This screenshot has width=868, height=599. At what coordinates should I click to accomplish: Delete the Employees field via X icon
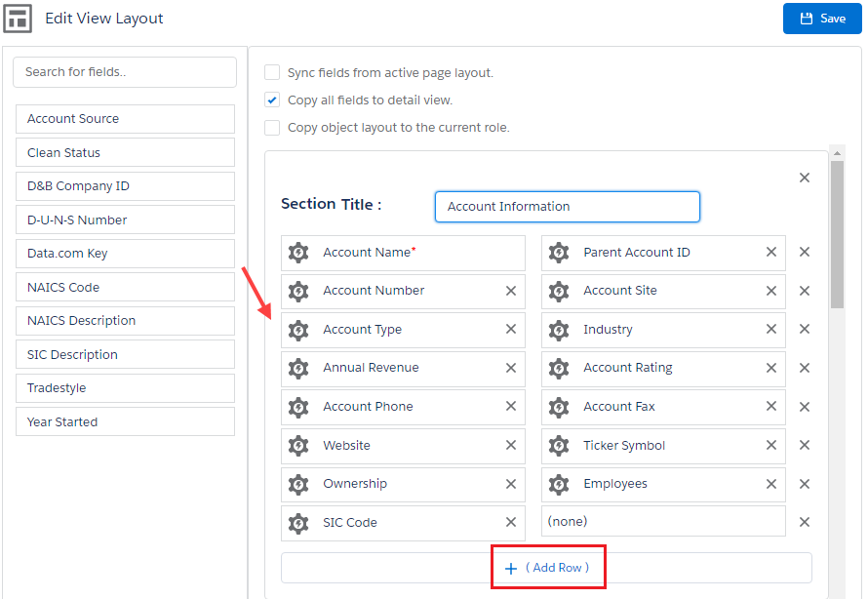tap(770, 484)
